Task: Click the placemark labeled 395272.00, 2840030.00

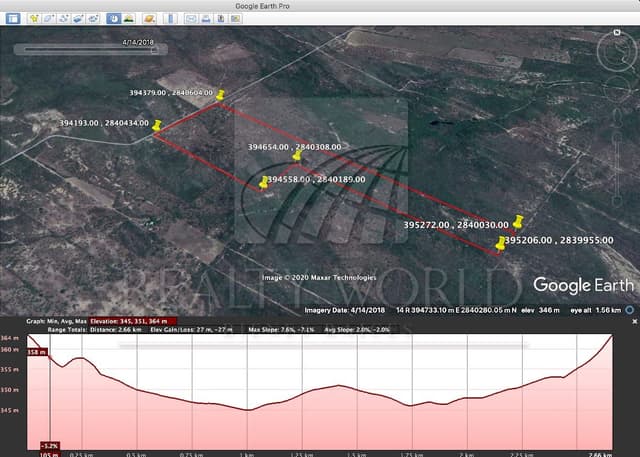Action: pos(518,226)
